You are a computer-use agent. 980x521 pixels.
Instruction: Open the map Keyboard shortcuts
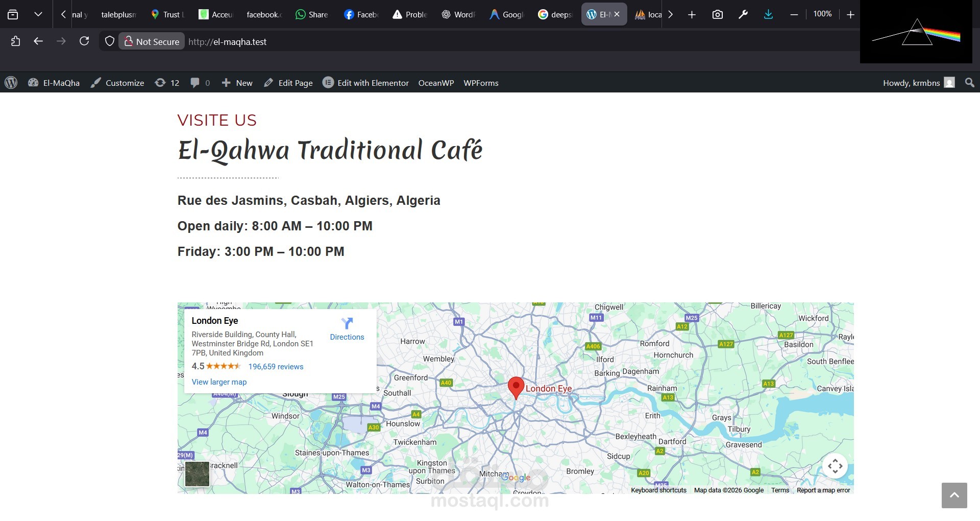point(658,490)
